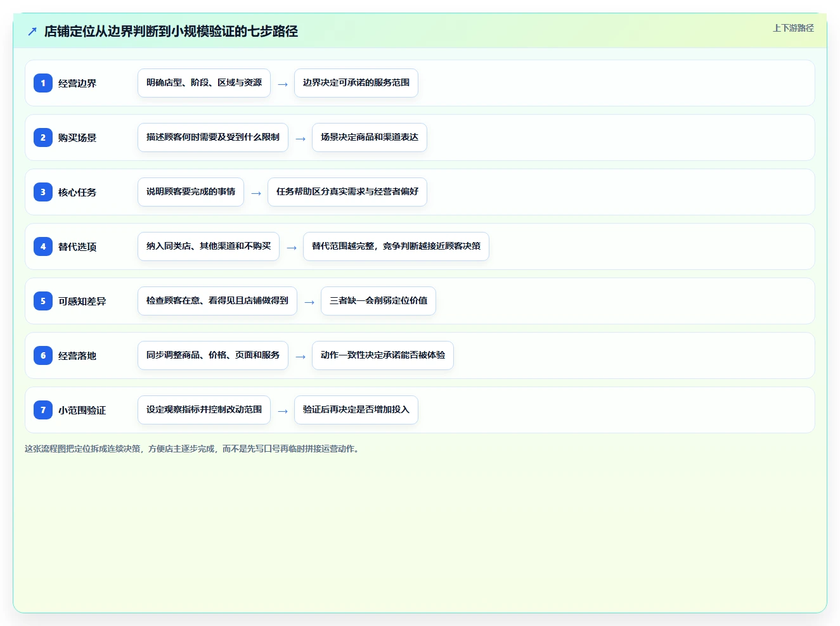Click the 购买场景 step label
Viewport: 840px width, 626px height.
[77, 137]
